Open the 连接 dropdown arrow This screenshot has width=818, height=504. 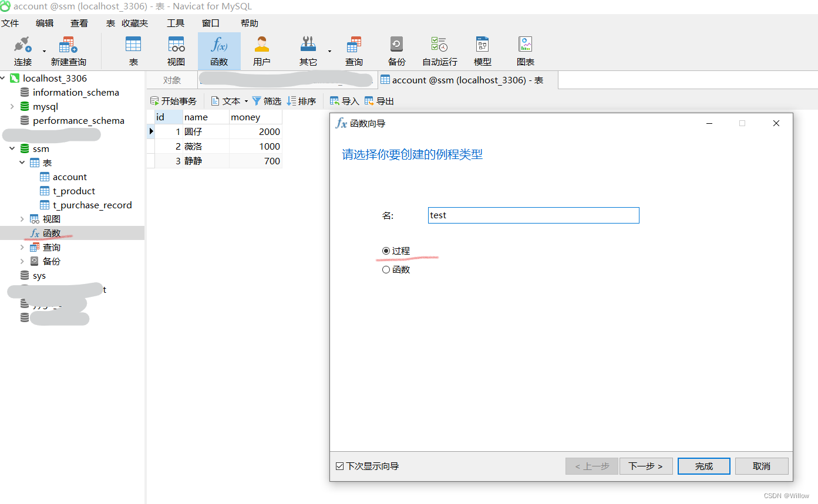click(44, 51)
